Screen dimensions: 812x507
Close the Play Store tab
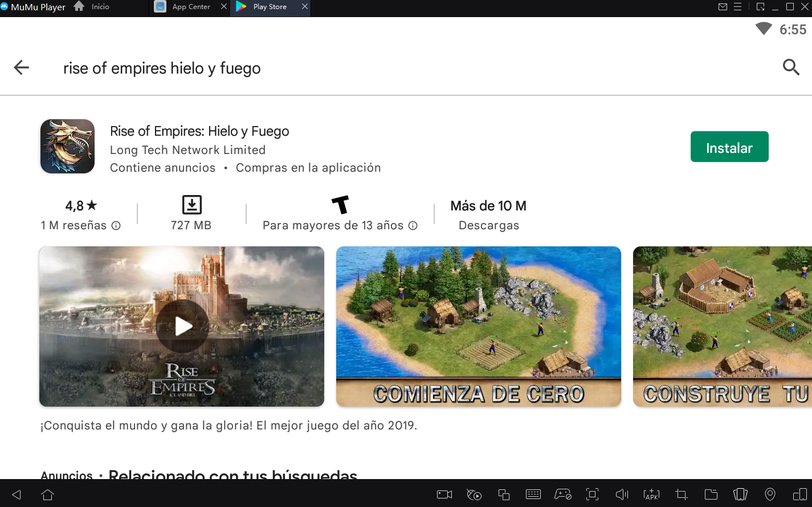(x=305, y=7)
